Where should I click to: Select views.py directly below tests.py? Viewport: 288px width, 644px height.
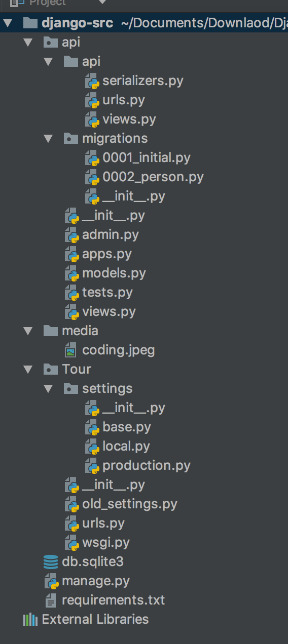pyautogui.click(x=109, y=312)
